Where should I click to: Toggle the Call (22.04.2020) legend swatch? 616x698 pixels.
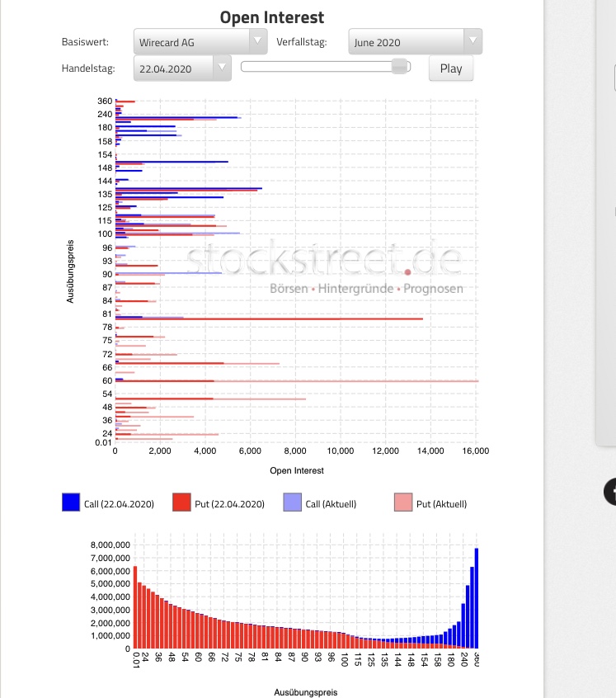[x=71, y=502]
